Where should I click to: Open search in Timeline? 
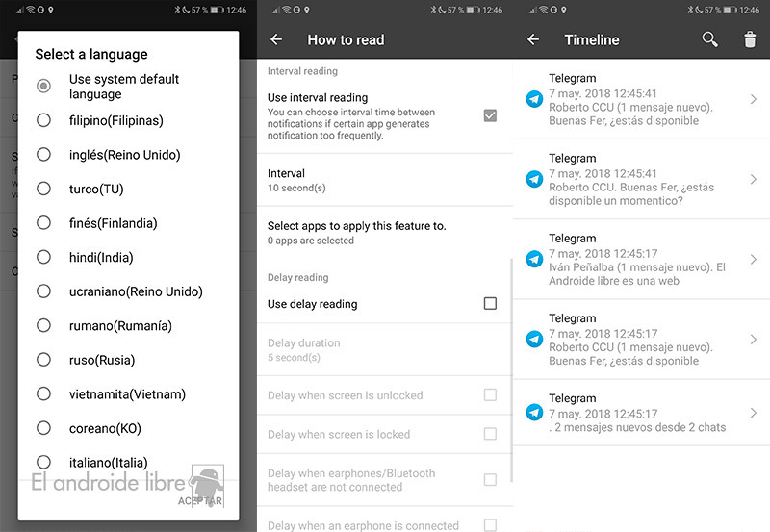tap(709, 39)
